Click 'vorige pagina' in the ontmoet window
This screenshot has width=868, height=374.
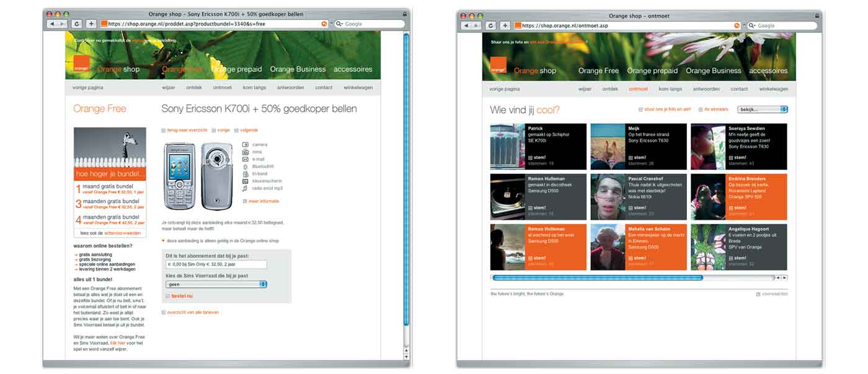click(x=505, y=89)
